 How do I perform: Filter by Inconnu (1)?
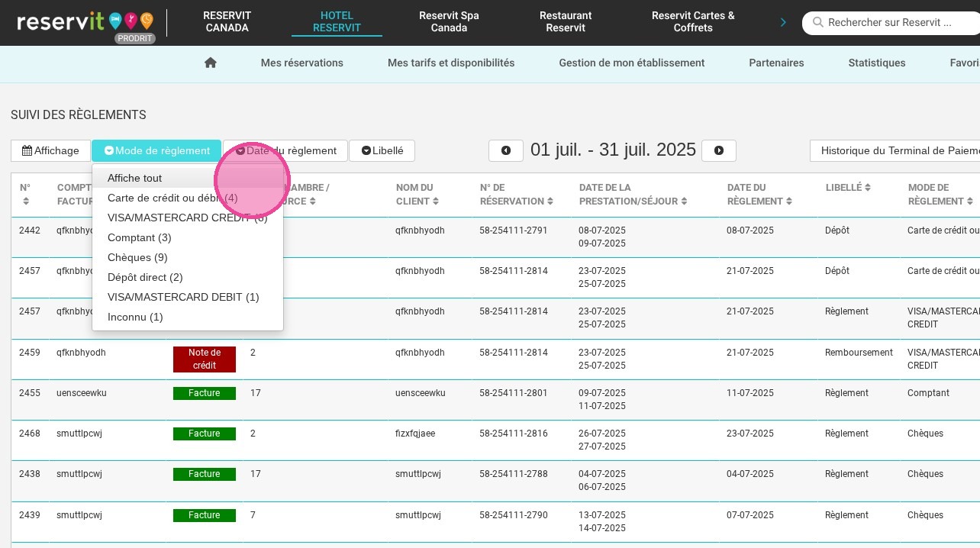[188, 317]
